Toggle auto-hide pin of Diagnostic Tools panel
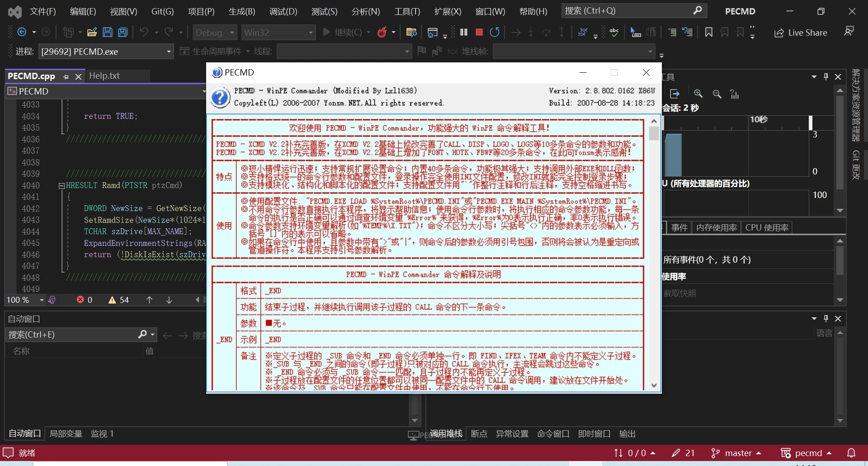 coord(826,76)
